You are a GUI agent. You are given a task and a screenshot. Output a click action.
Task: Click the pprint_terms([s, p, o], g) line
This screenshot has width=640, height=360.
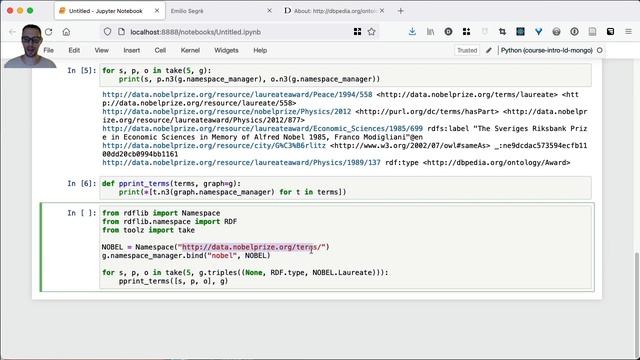pos(173,281)
